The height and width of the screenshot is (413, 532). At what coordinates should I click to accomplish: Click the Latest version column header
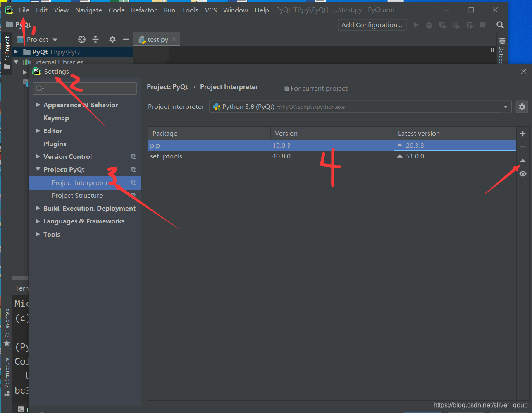click(x=455, y=133)
